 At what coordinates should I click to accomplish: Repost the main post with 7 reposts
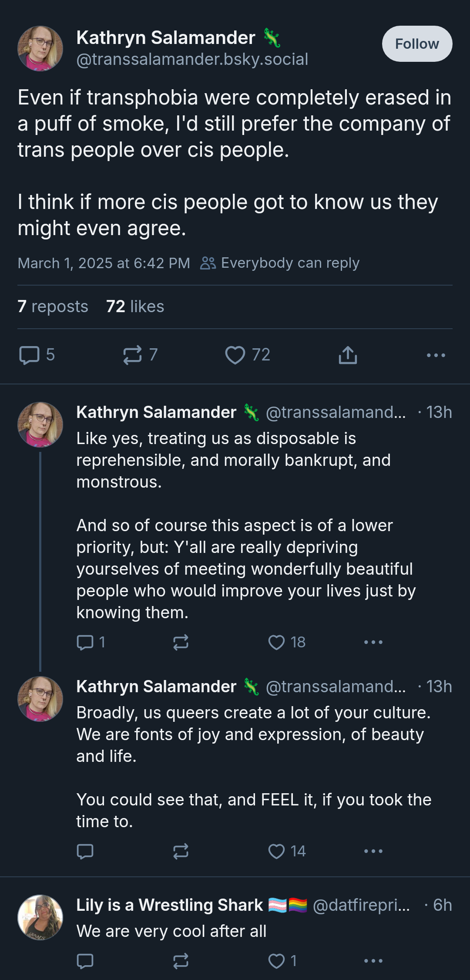pos(140,355)
